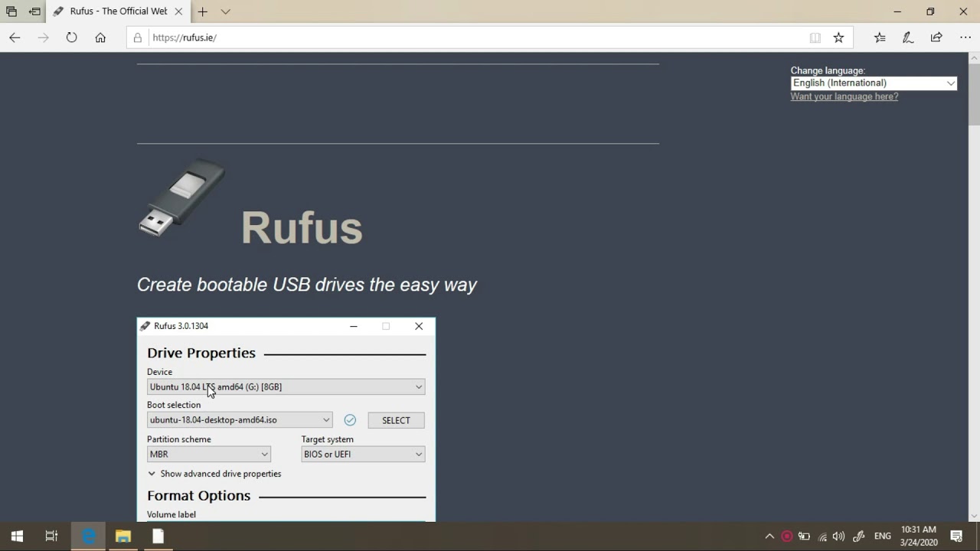
Task: Open the Partition scheme MBR dropdown
Action: click(x=208, y=454)
